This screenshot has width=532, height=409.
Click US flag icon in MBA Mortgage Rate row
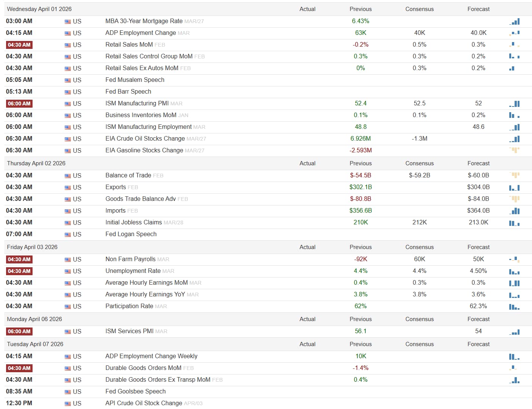click(x=68, y=22)
